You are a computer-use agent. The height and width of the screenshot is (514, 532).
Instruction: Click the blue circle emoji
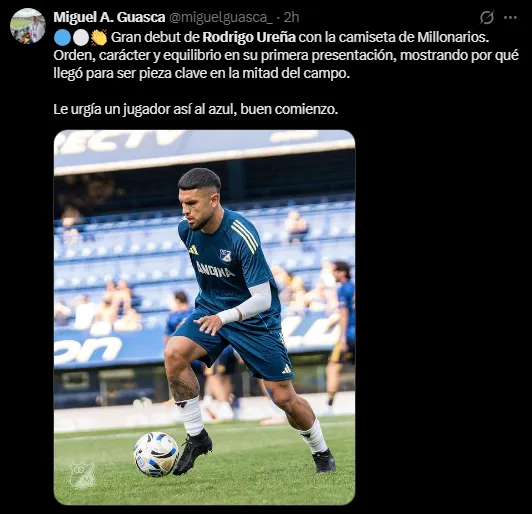(x=62, y=37)
